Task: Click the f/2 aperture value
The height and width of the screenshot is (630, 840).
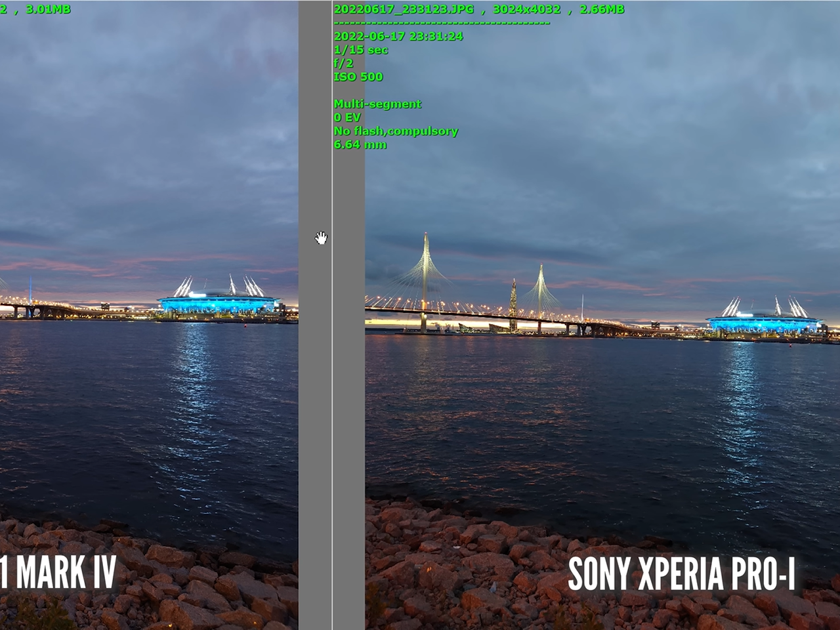Action: tap(343, 63)
